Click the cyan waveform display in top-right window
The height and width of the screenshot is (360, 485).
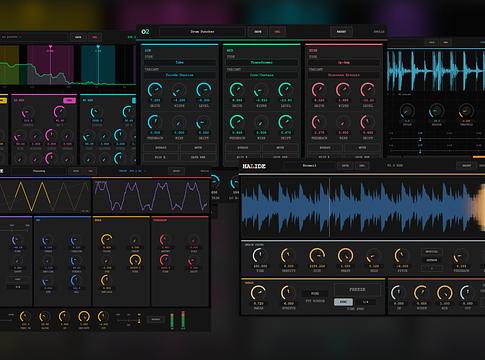coord(436,70)
